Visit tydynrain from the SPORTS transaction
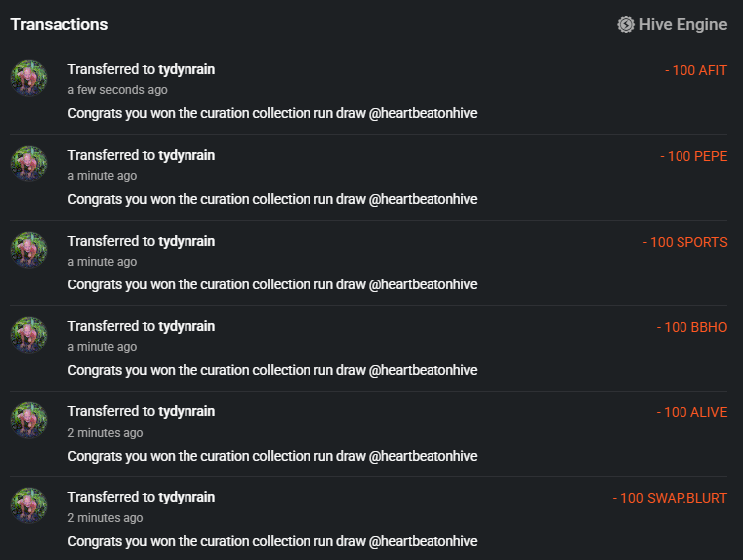Viewport: 743px width, 560px height. (x=186, y=241)
